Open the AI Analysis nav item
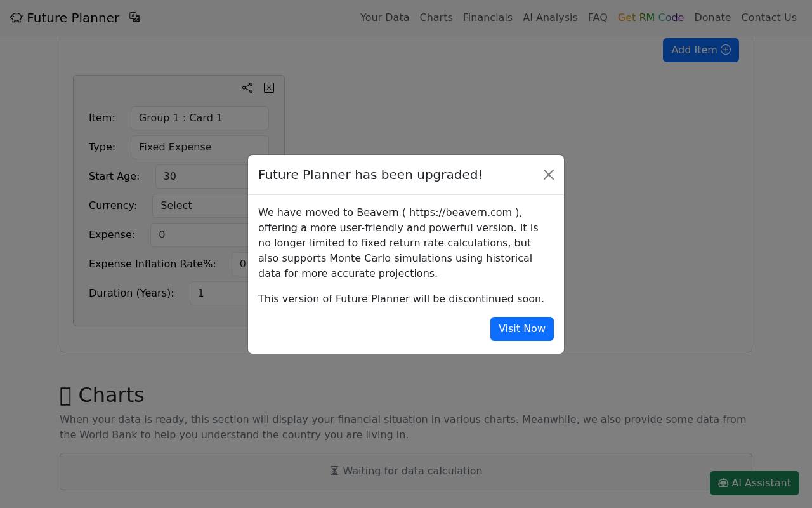 click(x=550, y=18)
